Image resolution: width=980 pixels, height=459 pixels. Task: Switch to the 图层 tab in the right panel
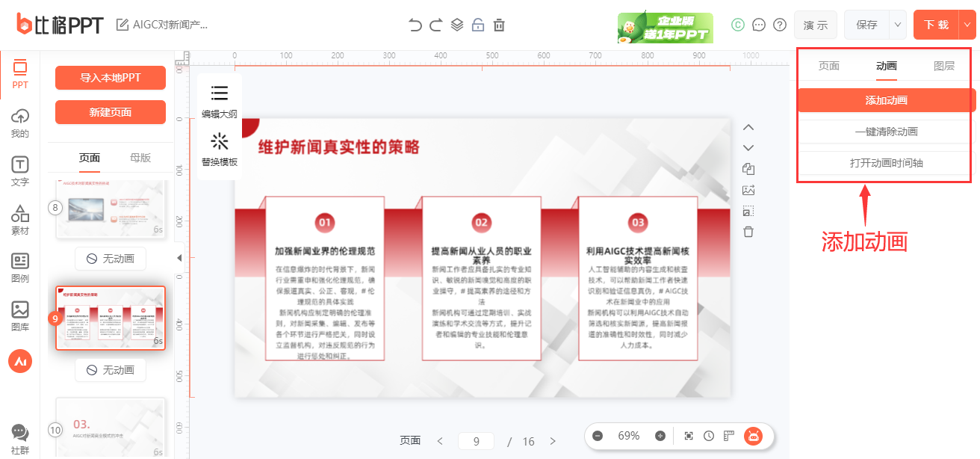tap(945, 66)
